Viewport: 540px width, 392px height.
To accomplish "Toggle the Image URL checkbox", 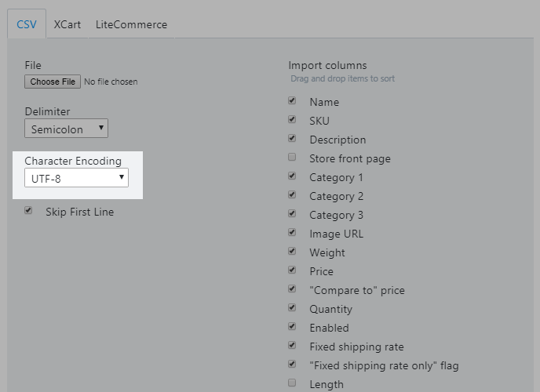I will click(x=293, y=233).
